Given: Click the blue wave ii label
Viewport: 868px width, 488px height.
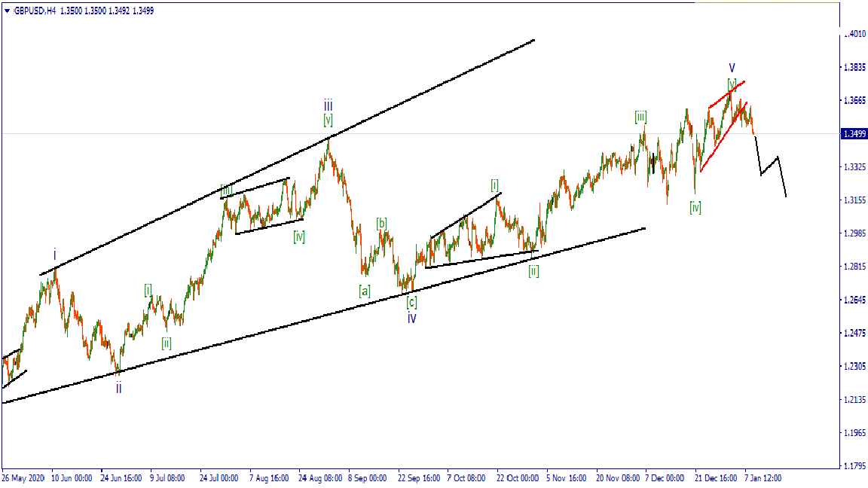Looking at the screenshot, I should click(118, 389).
